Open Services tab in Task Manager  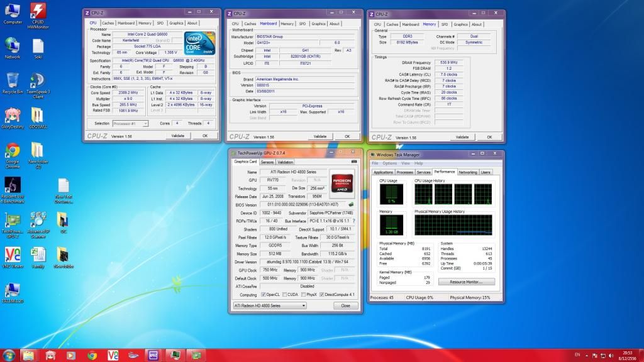pyautogui.click(x=423, y=172)
